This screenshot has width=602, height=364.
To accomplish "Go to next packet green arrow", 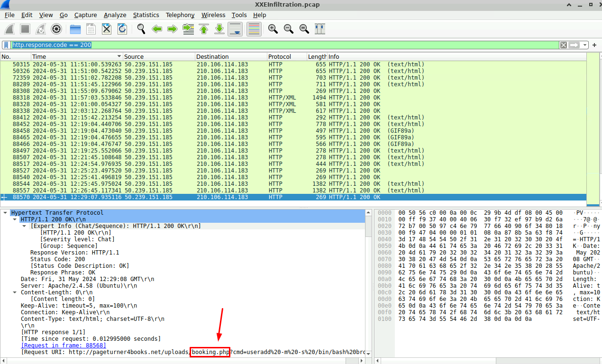I will (173, 29).
